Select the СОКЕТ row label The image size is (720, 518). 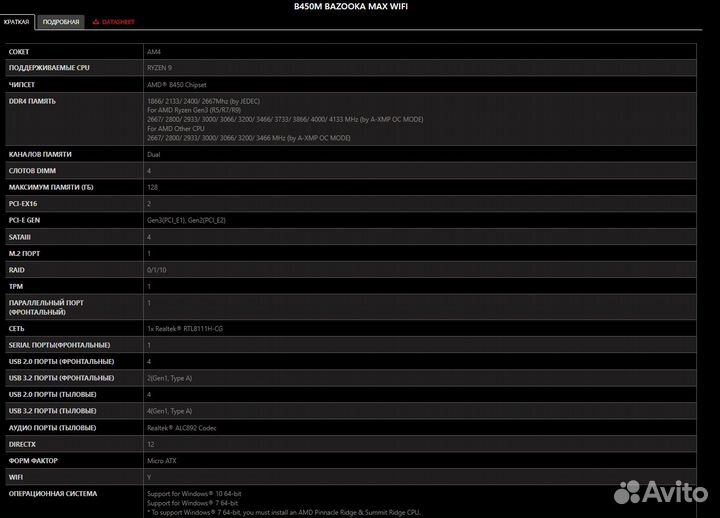click(x=19, y=50)
